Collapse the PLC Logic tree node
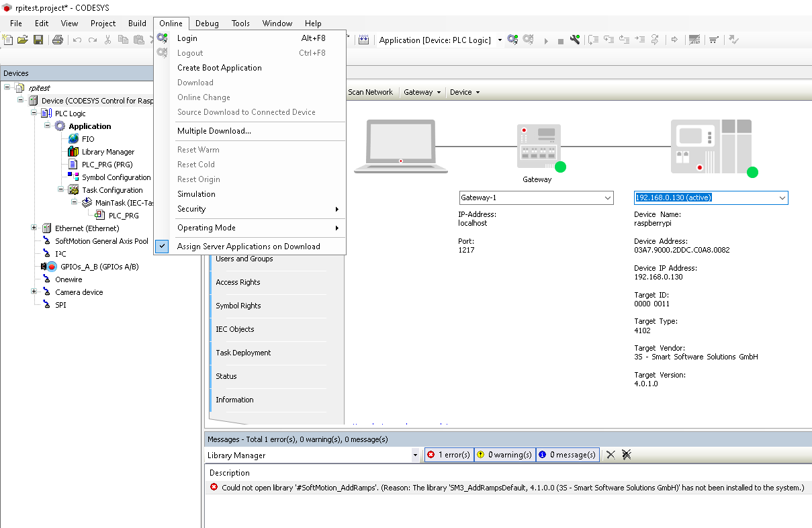This screenshot has height=528, width=812. pos(34,113)
